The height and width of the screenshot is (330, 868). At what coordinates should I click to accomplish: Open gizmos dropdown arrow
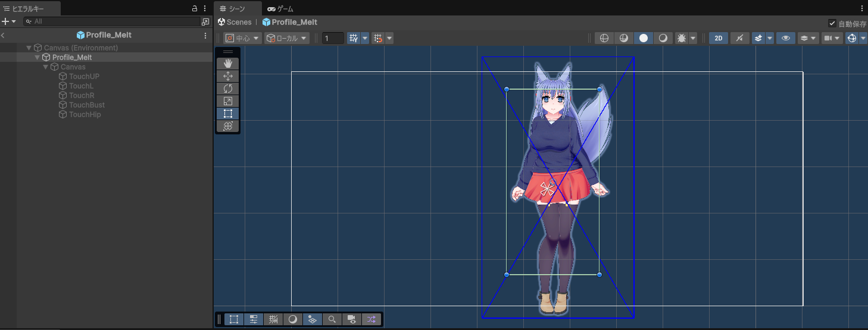(863, 38)
